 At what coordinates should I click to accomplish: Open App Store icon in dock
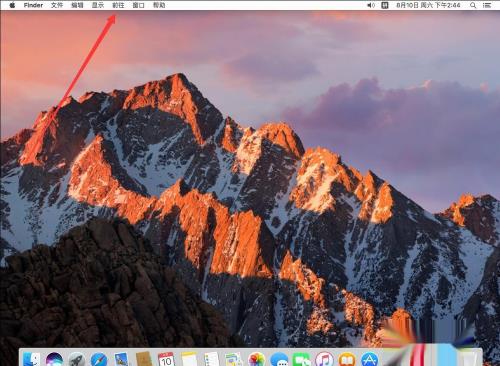click(369, 360)
